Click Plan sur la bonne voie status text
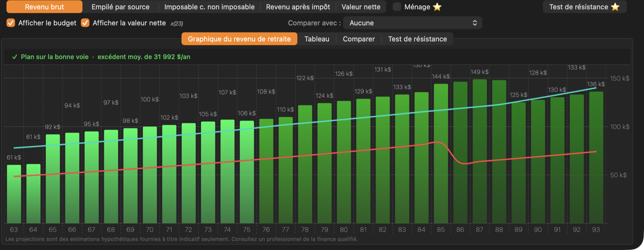The image size is (644, 250). coord(55,57)
